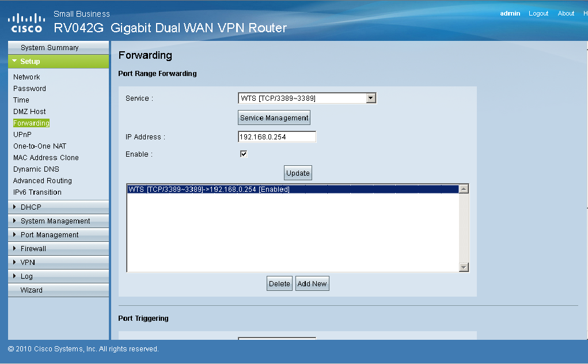Select the WTS forwarding entry in list
588x364 pixels.
[293, 189]
